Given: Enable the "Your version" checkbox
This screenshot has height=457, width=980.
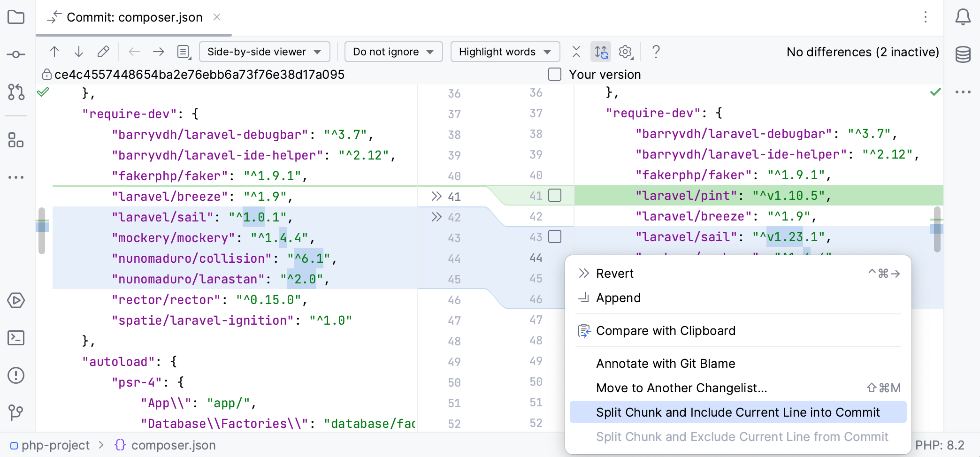Looking at the screenshot, I should click(555, 74).
